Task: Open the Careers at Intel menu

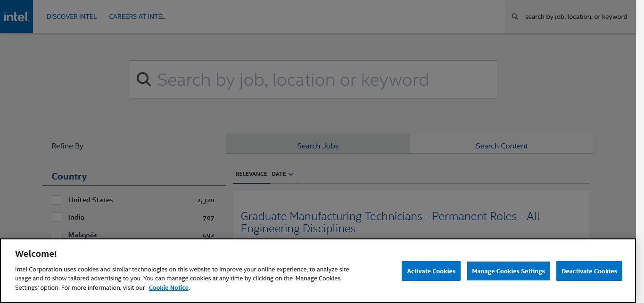Action: click(x=137, y=16)
